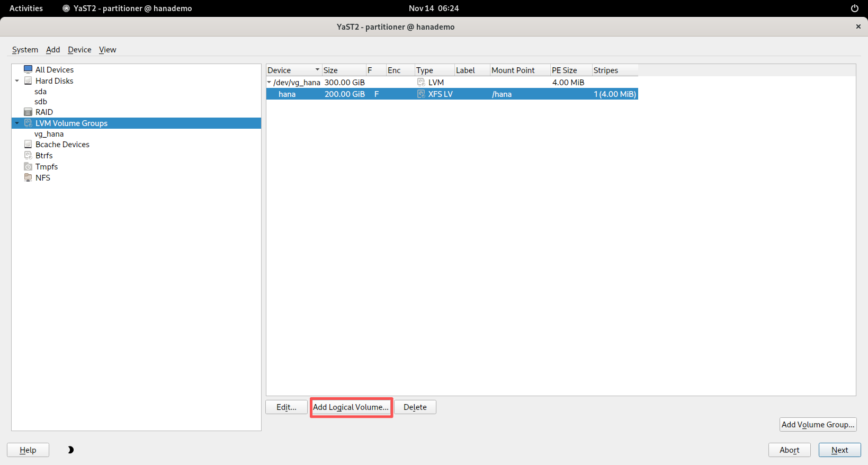Screen dimensions: 868x465
Task: Click the F format flag in hana row
Action: [377, 94]
